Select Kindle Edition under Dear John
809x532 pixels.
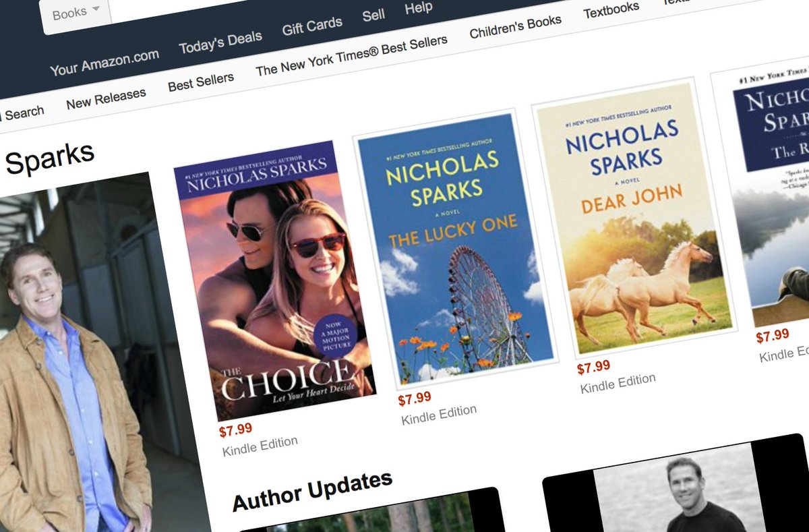click(x=618, y=383)
